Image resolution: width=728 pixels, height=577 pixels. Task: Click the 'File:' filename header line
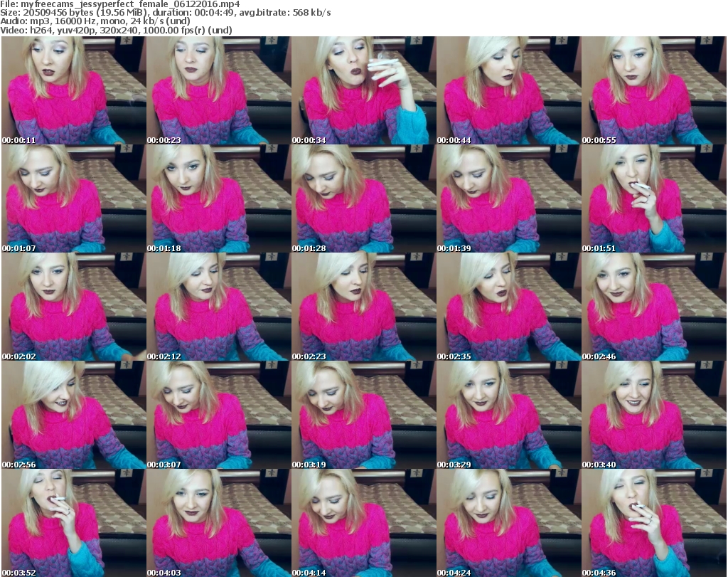pyautogui.click(x=119, y=4)
